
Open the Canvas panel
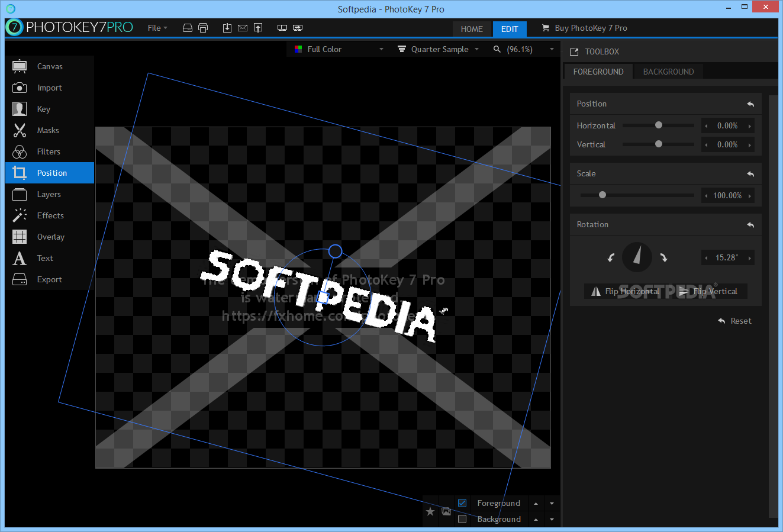click(50, 66)
